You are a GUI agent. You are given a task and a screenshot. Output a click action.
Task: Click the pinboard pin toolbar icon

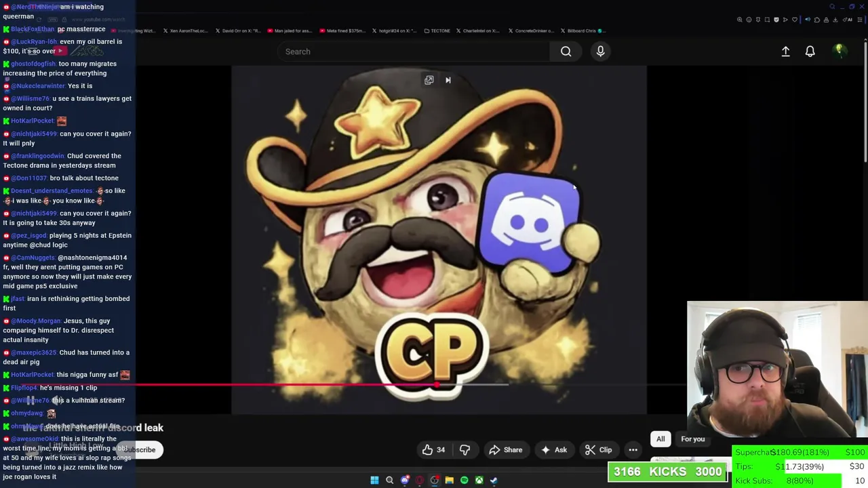pyautogui.click(x=758, y=20)
